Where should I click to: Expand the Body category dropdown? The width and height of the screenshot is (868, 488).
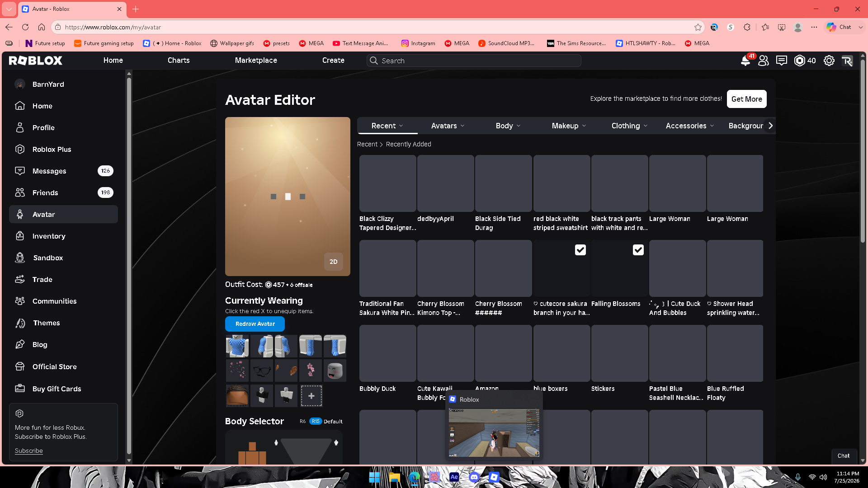(508, 126)
